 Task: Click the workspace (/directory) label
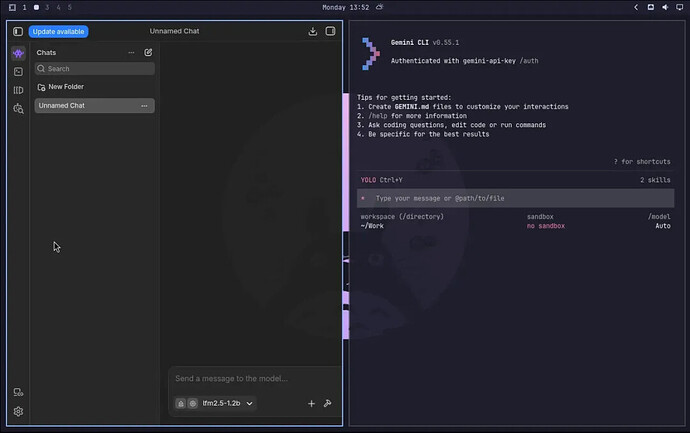point(402,216)
